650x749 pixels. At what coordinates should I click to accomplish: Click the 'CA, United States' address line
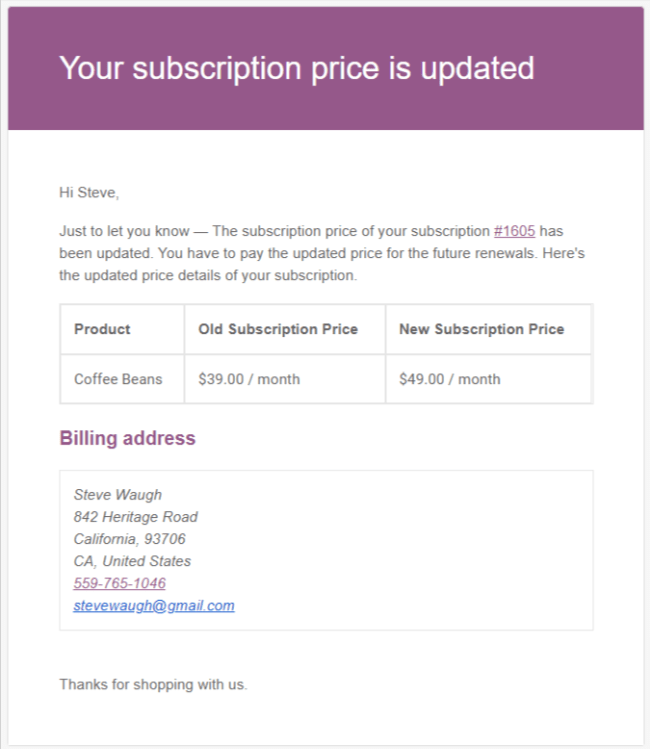click(x=133, y=561)
